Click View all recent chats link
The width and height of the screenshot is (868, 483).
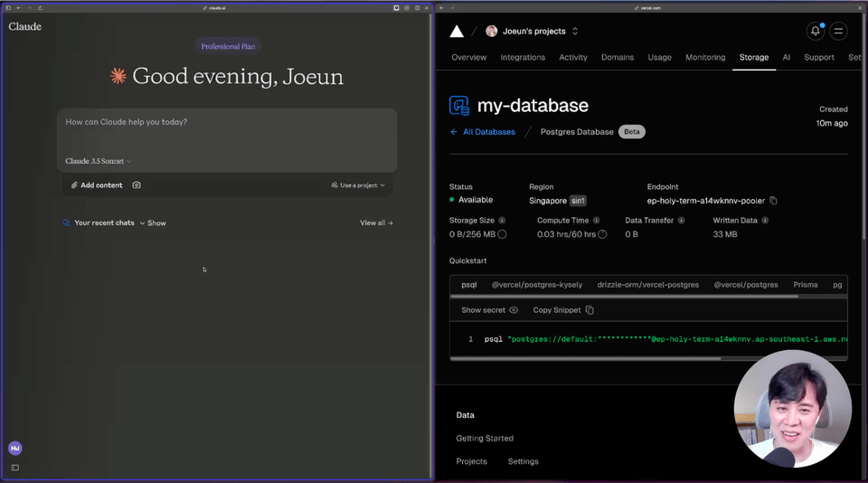(376, 223)
